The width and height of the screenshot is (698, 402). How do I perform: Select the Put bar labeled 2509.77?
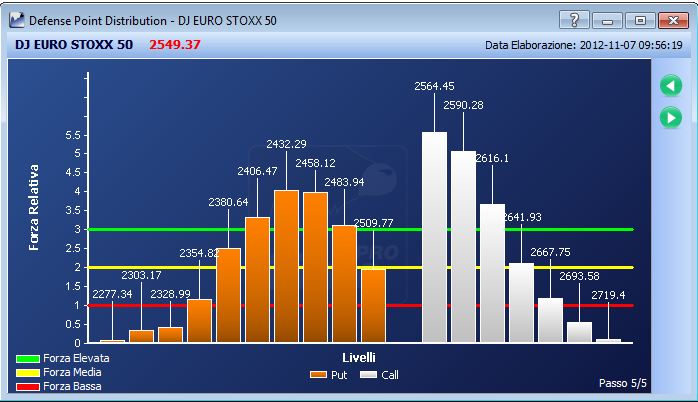pos(373,306)
